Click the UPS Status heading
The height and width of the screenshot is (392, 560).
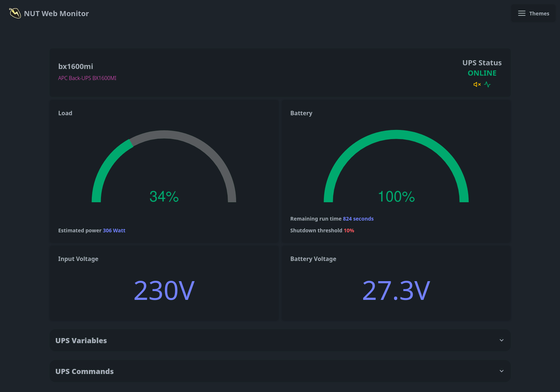coord(482,63)
